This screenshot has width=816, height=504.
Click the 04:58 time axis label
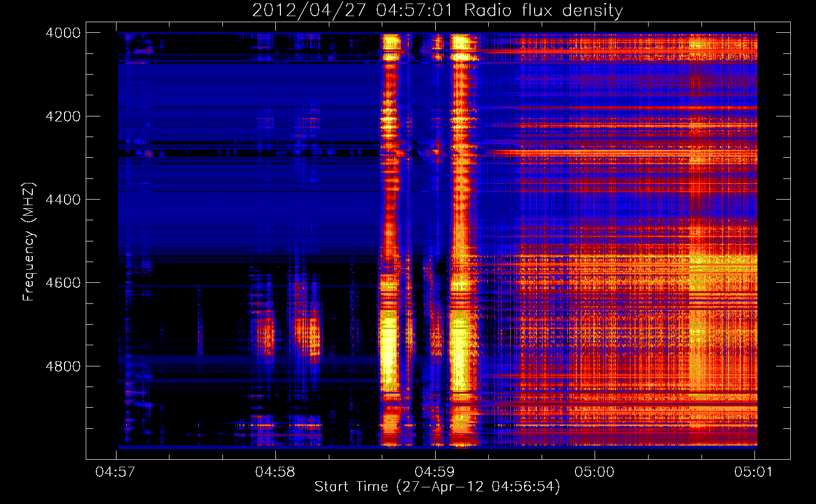[x=275, y=472]
